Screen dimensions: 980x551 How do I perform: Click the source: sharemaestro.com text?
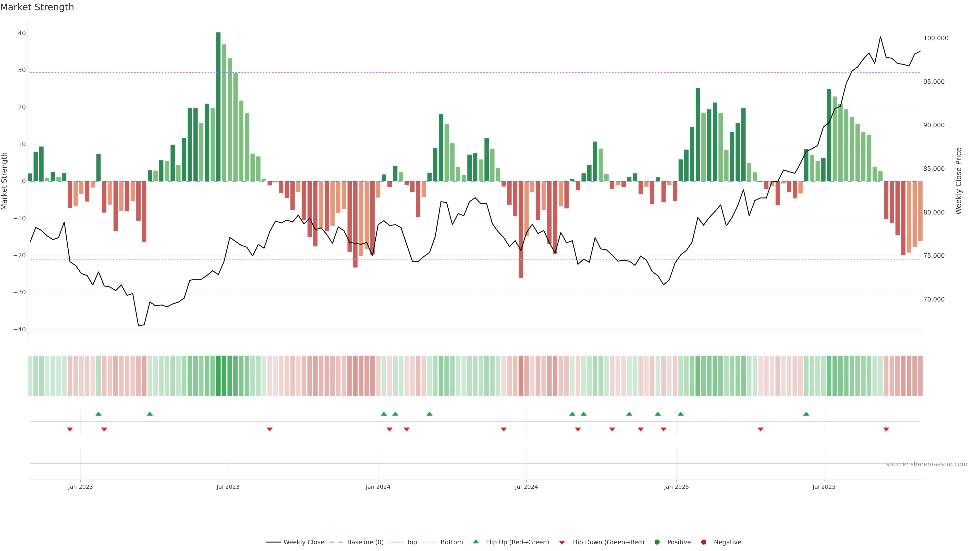[x=926, y=464]
